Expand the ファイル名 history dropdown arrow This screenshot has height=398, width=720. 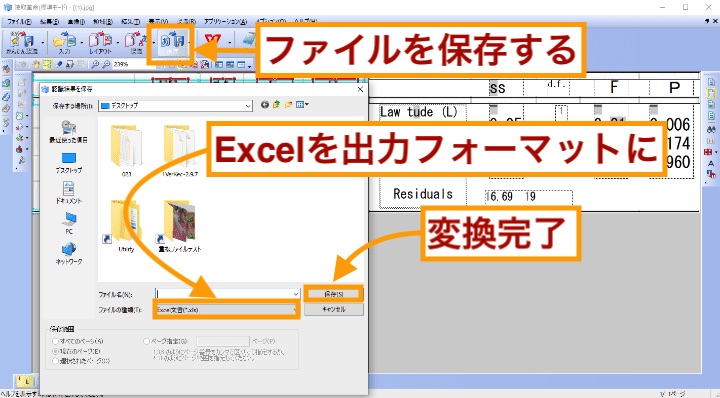point(295,294)
